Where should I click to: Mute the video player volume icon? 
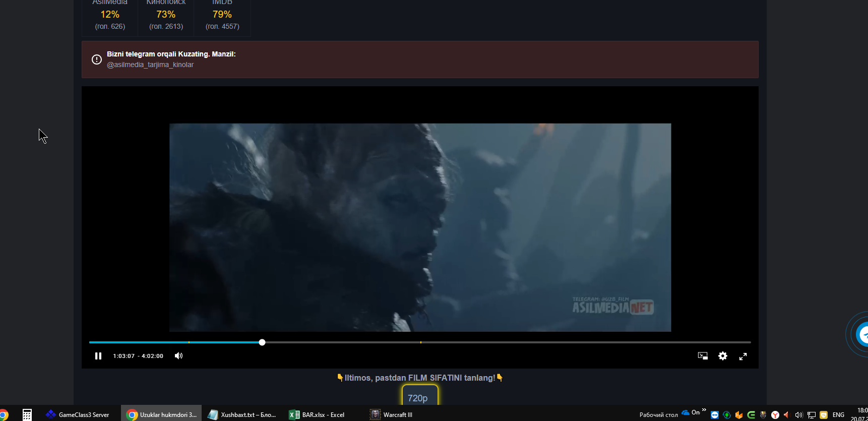[178, 356]
